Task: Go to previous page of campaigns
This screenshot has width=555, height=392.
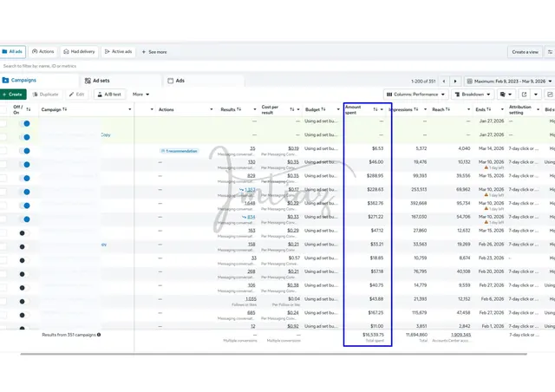Action: 444,82
